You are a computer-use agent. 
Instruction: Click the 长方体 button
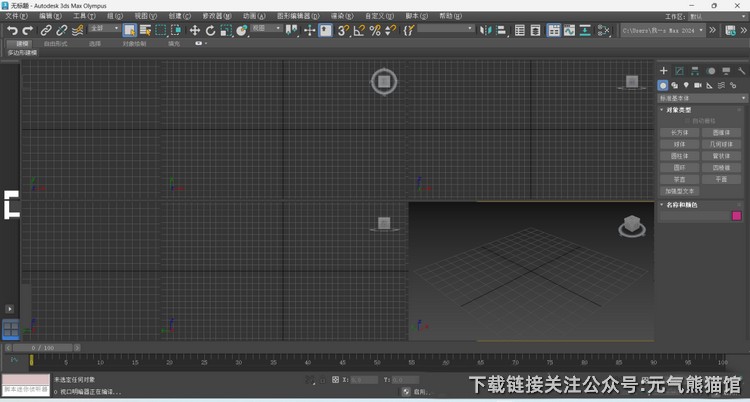tap(680, 132)
